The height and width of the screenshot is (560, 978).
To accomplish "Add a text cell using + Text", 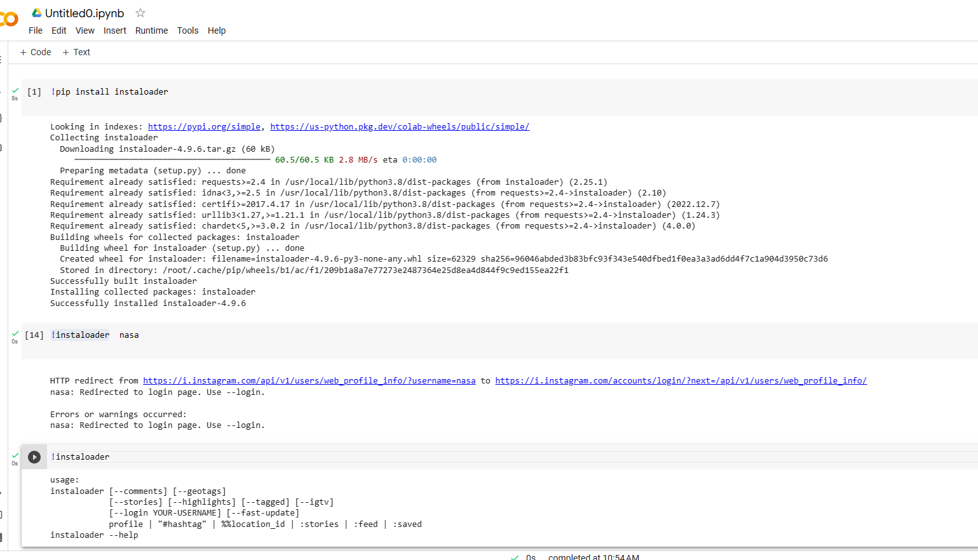I will click(x=76, y=51).
